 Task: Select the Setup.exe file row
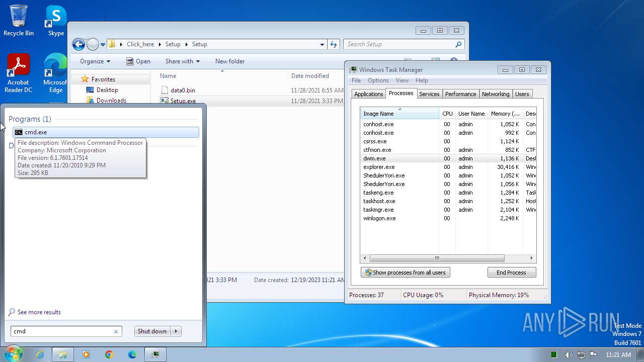[252, 101]
